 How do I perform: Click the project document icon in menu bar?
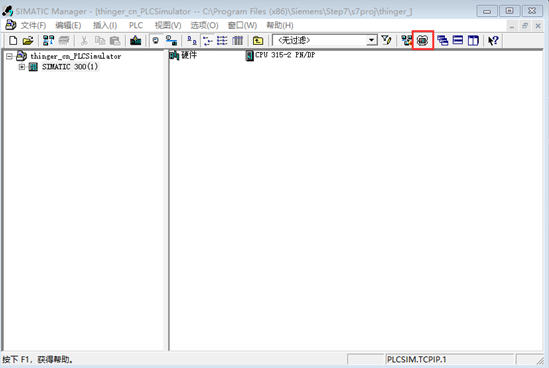pyautogui.click(x=11, y=25)
